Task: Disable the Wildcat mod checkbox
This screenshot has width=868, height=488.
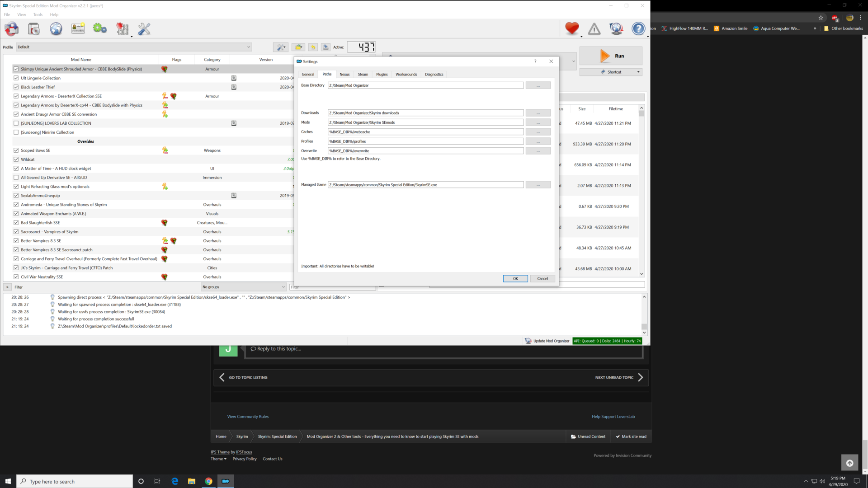Action: [16, 160]
